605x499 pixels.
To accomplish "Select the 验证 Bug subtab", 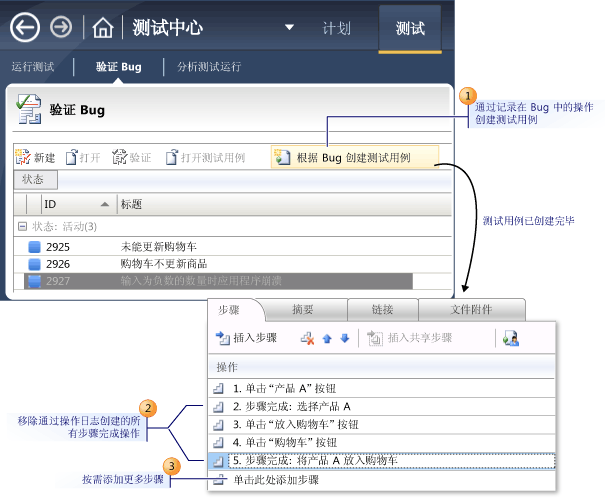I will point(118,67).
